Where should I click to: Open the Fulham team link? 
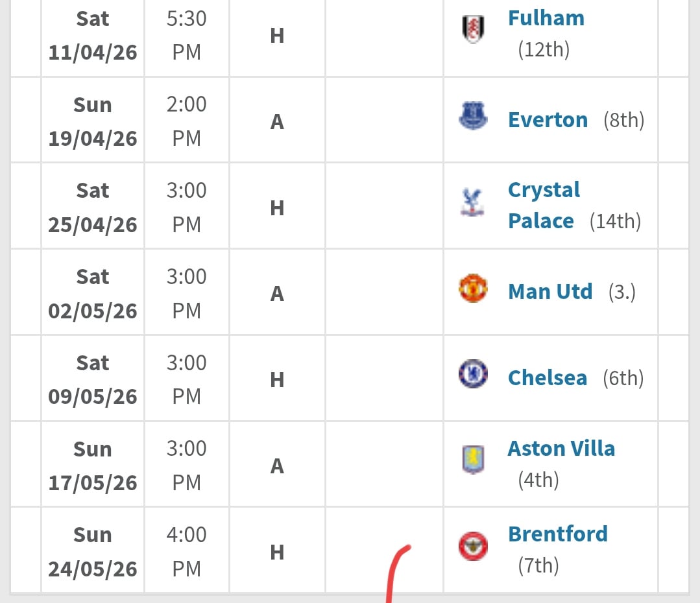(546, 18)
